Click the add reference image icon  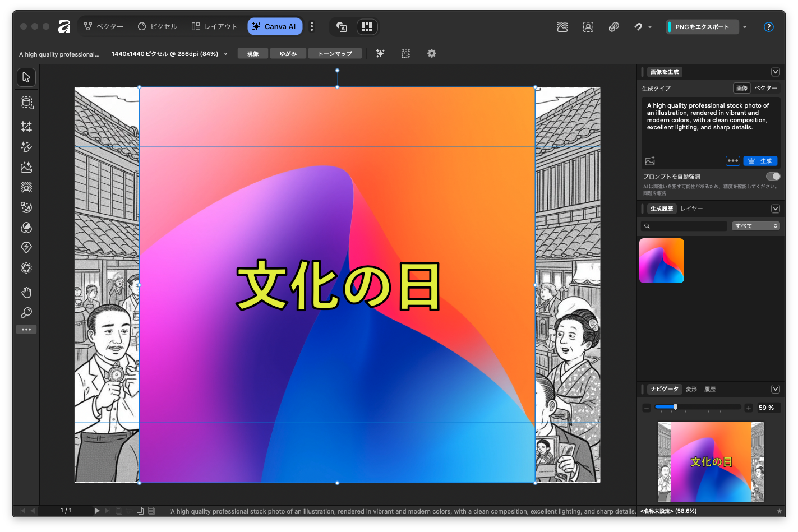point(650,161)
